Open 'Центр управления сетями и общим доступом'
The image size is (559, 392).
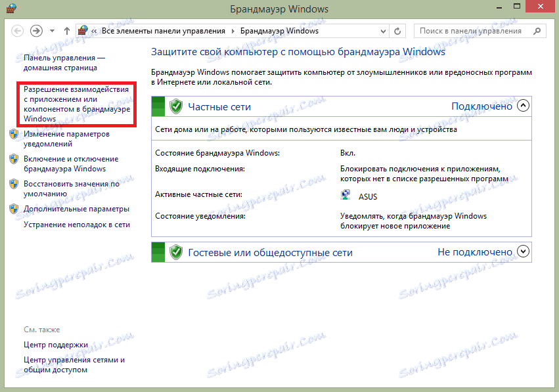[74, 364]
